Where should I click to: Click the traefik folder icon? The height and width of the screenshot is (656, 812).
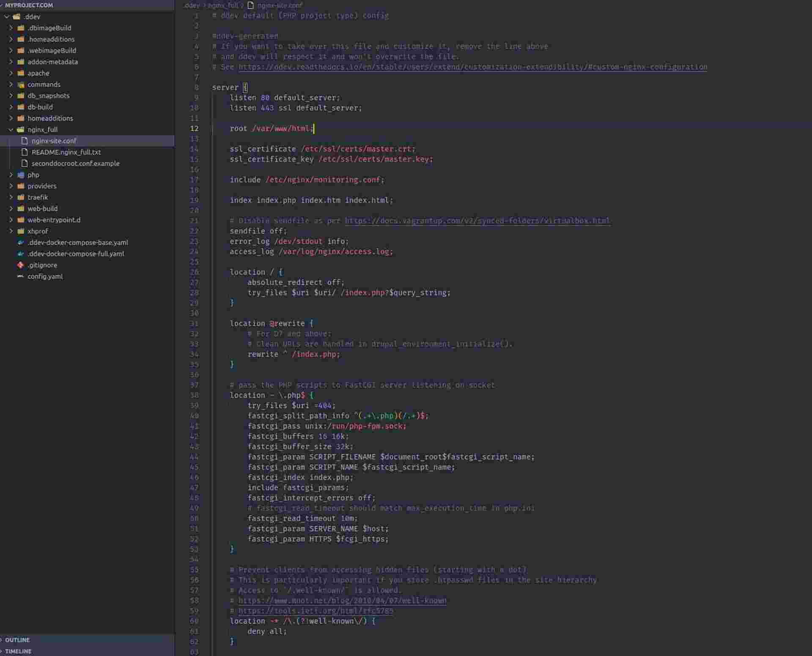pyautogui.click(x=21, y=197)
